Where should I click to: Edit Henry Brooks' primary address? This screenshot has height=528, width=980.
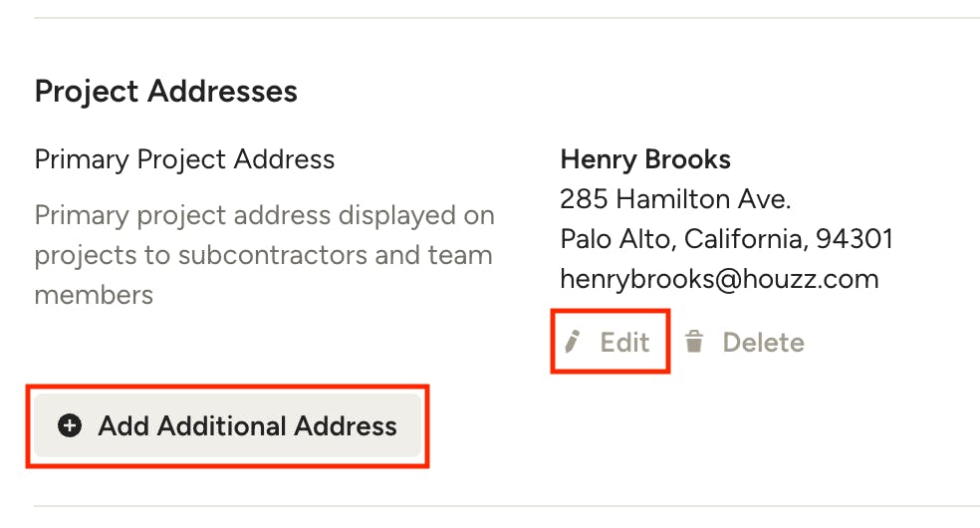610,342
